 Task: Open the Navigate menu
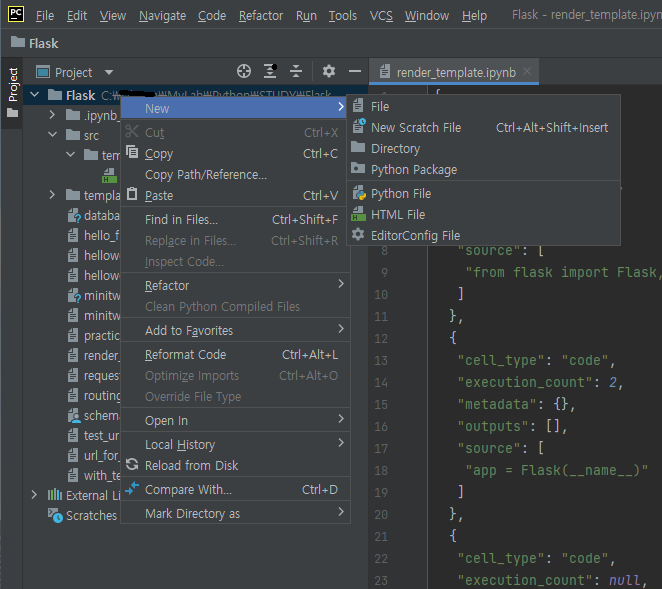pyautogui.click(x=163, y=16)
